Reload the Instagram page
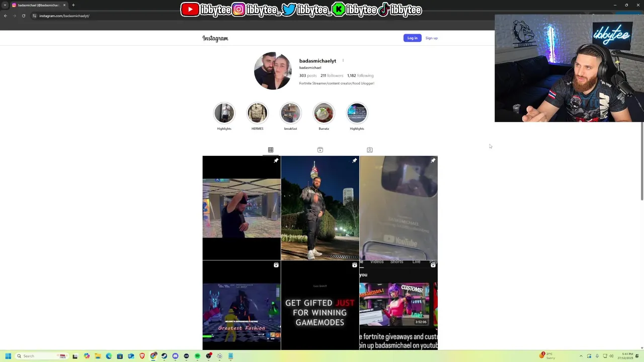This screenshot has height=362, width=644. point(24,16)
